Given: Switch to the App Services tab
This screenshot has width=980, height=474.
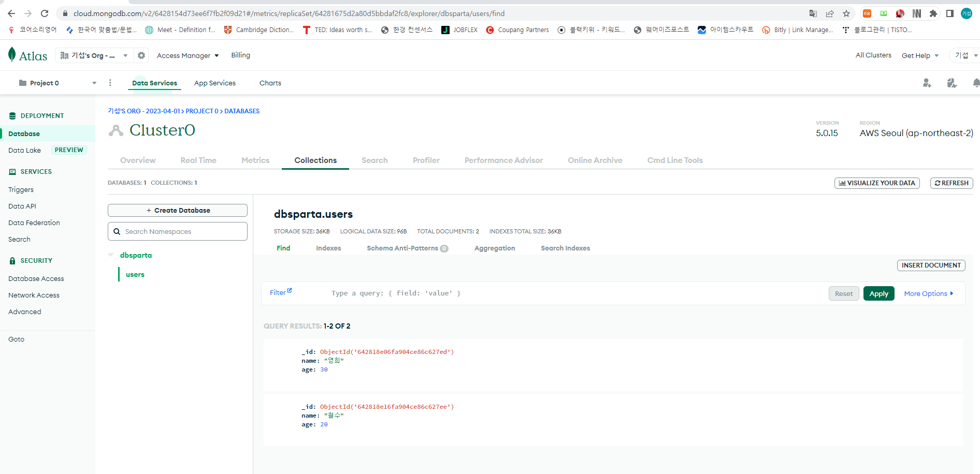Looking at the screenshot, I should 215,83.
